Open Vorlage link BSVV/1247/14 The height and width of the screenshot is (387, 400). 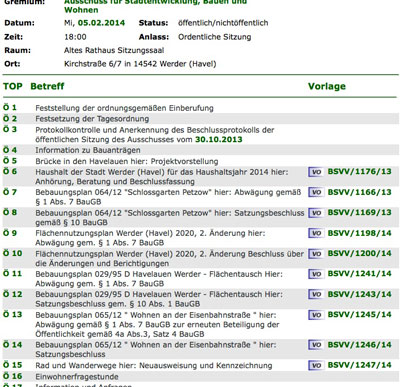(359, 365)
